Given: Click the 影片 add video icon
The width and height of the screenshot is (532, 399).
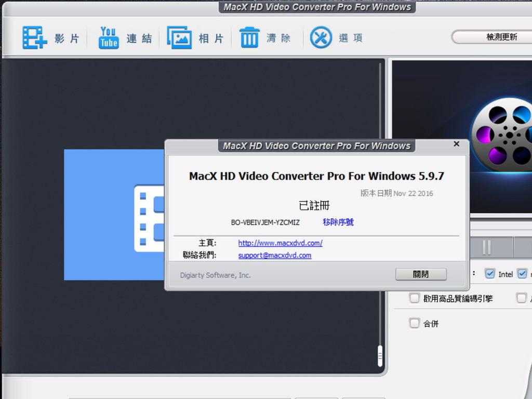Looking at the screenshot, I should (34, 37).
